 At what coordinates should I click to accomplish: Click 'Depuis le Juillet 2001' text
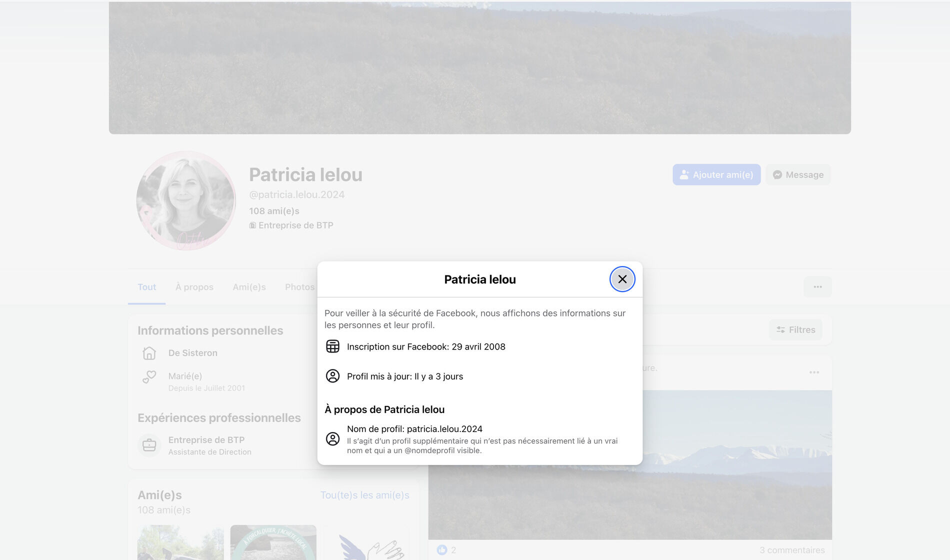206,388
